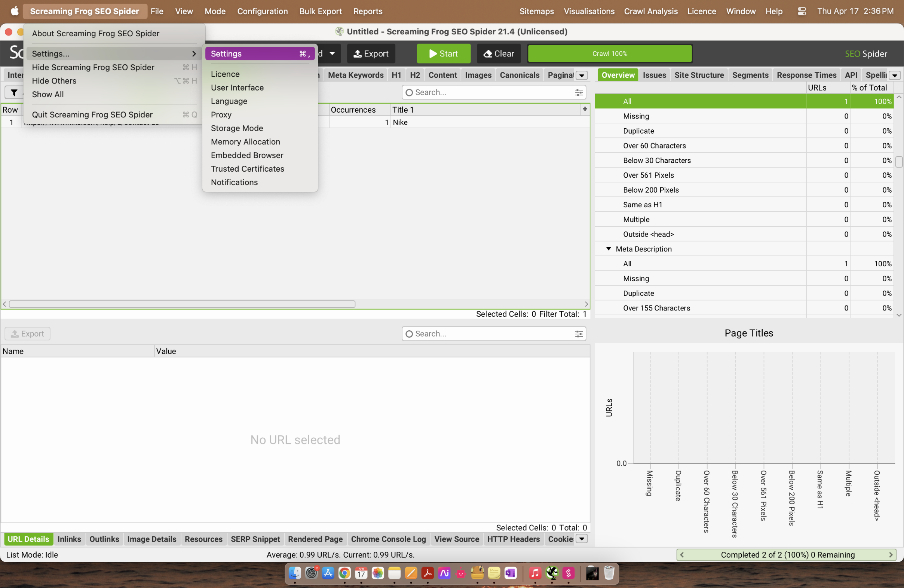Launch Google Chrome from the dock
904x588 pixels.
(344, 573)
